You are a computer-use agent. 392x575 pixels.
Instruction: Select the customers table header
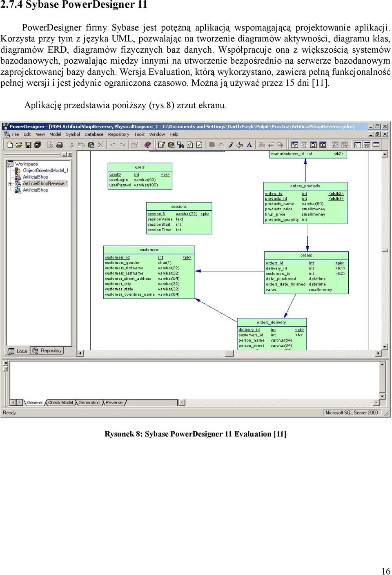point(149,250)
